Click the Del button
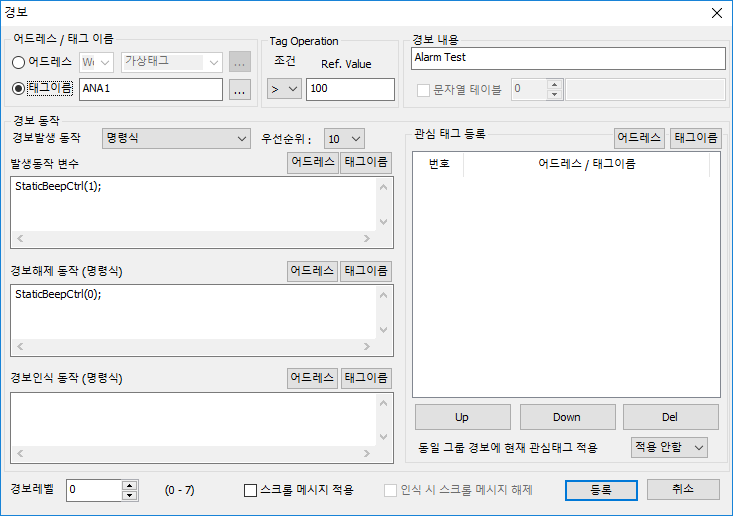Screen dimensions: 733x516 tap(670, 417)
